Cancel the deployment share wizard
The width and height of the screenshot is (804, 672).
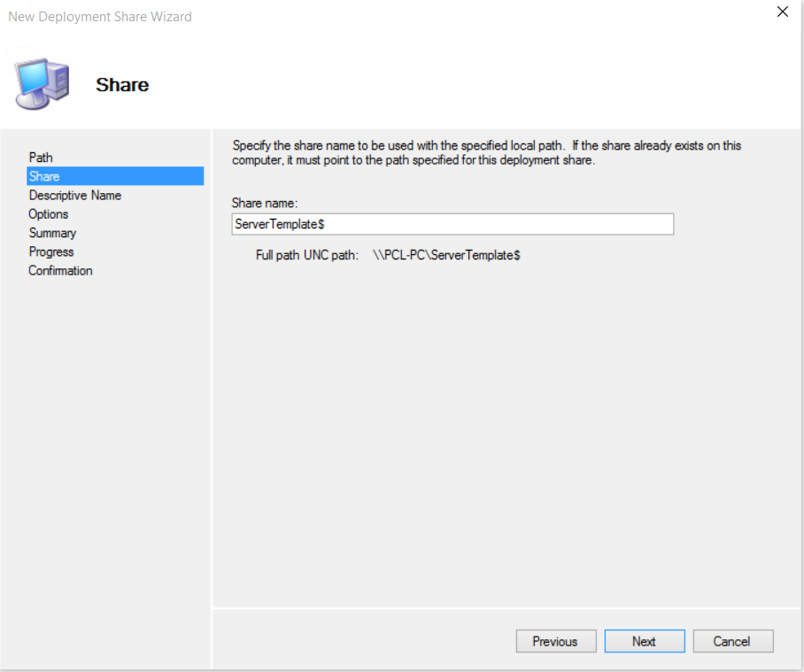coord(732,641)
